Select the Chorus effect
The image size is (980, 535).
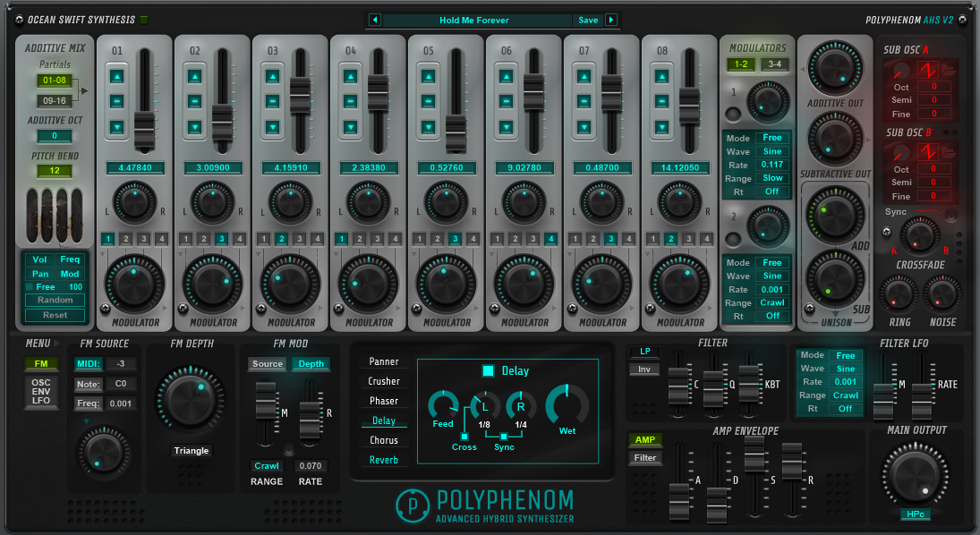coord(384,440)
